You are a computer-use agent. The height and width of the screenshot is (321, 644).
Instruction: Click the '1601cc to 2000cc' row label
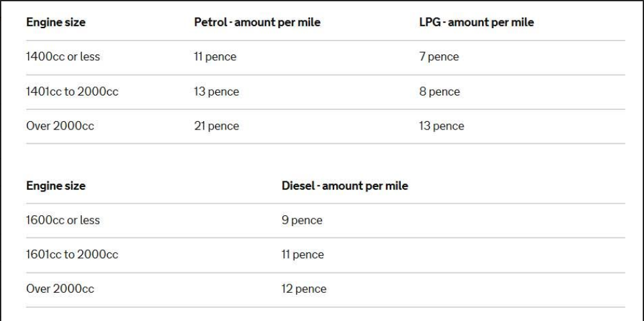(x=72, y=254)
